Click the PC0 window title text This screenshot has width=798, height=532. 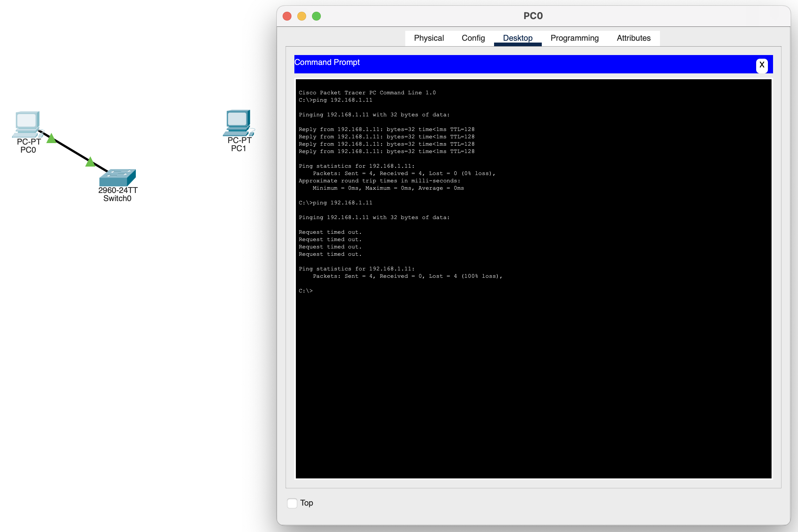(533, 16)
